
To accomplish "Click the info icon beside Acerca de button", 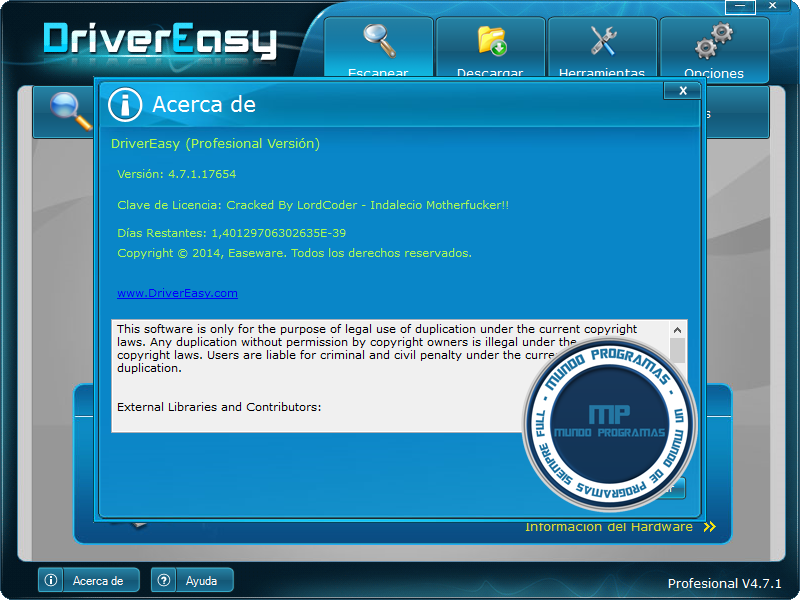I will 51,580.
